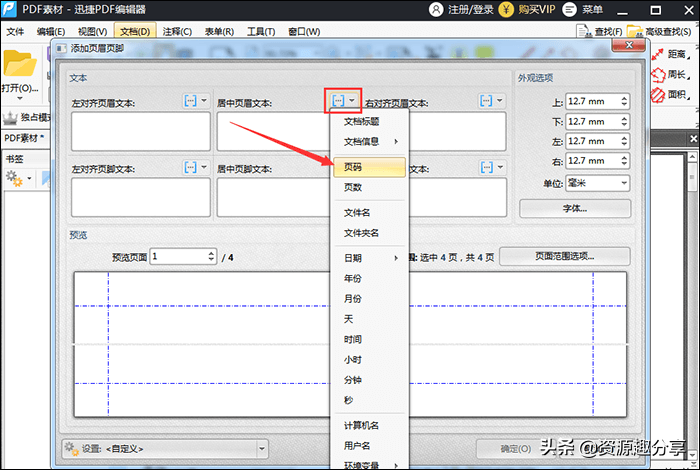Viewport: 700px width, 470px height.
Task: Click the 居中页脚文本 text box
Action: click(x=274, y=198)
